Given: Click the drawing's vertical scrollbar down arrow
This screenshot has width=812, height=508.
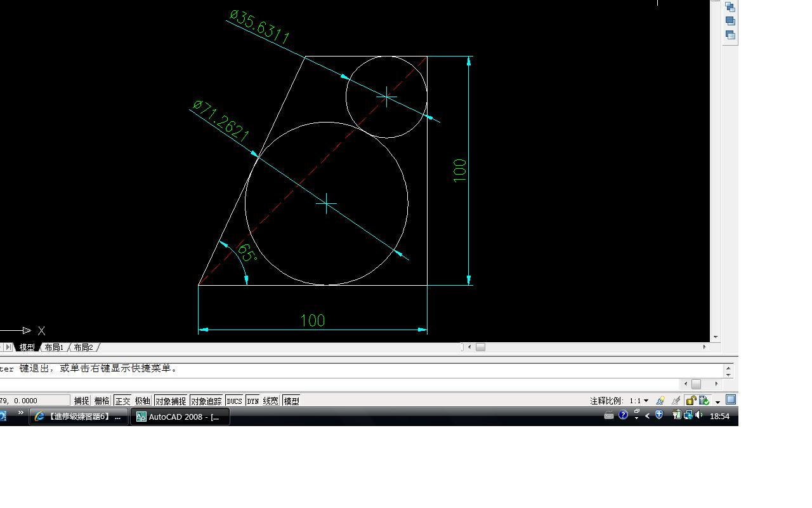Looking at the screenshot, I should pos(716,337).
